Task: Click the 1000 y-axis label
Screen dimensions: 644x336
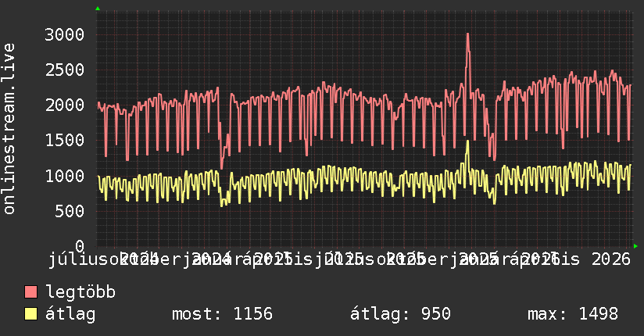Action: tap(65, 176)
